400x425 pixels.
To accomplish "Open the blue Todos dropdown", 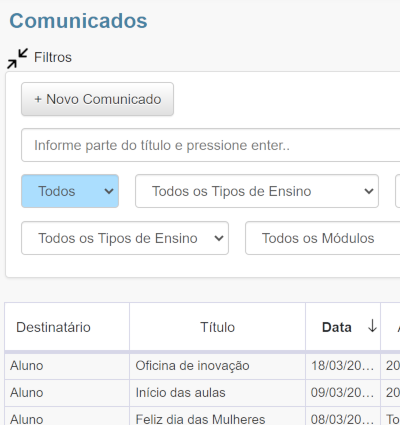I will pyautogui.click(x=70, y=191).
